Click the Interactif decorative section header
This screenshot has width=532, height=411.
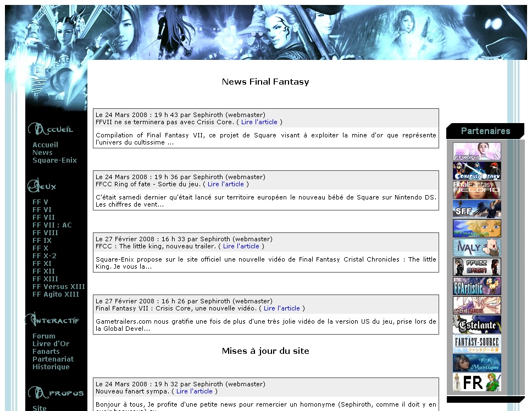click(53, 320)
